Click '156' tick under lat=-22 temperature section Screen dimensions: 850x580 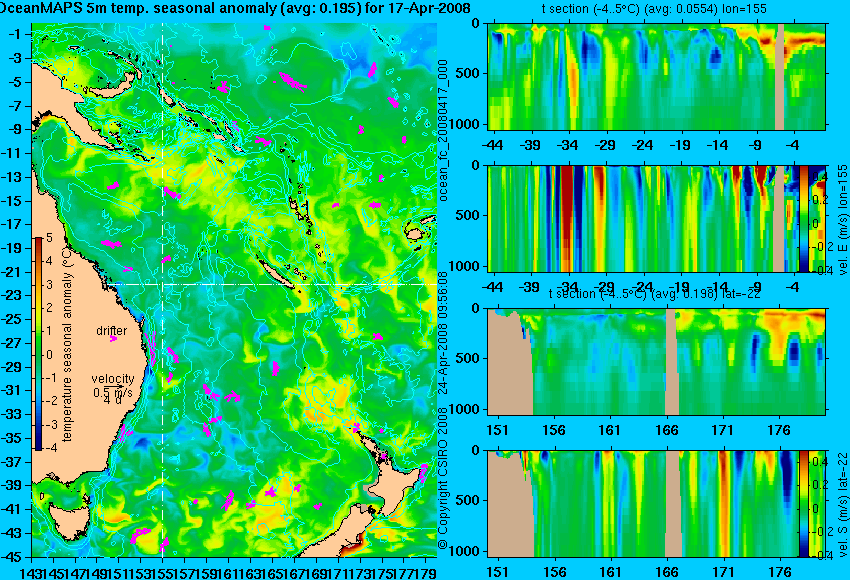pyautogui.click(x=554, y=430)
